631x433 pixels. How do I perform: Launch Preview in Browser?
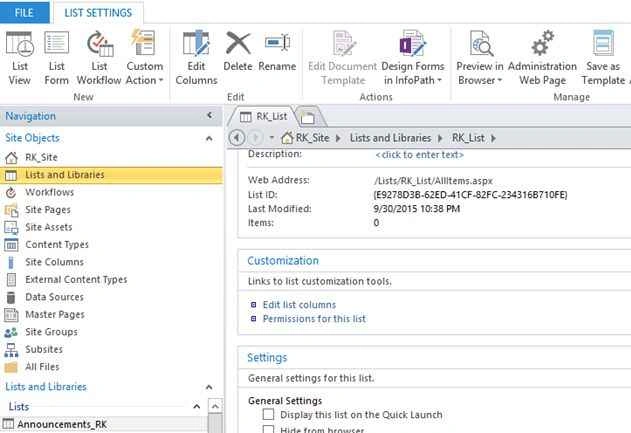pyautogui.click(x=480, y=58)
